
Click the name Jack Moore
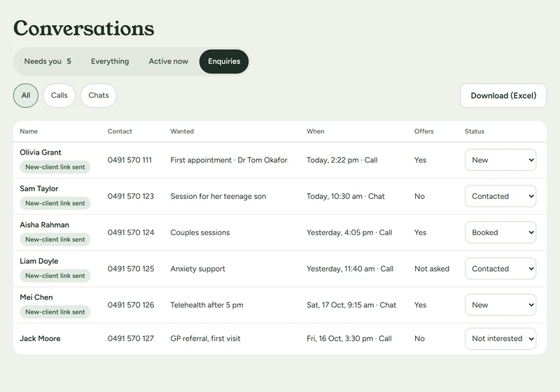[40, 338]
